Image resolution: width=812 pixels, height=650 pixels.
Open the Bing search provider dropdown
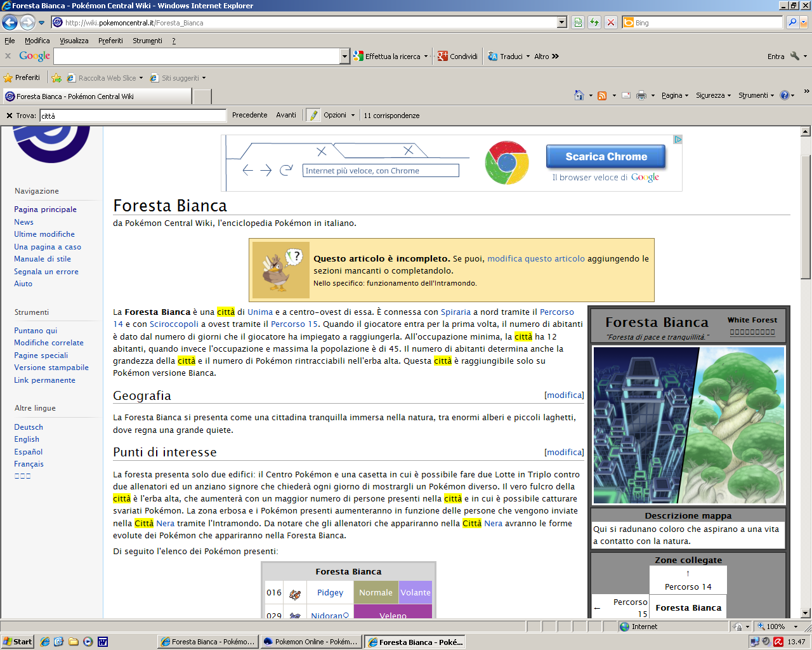click(804, 22)
